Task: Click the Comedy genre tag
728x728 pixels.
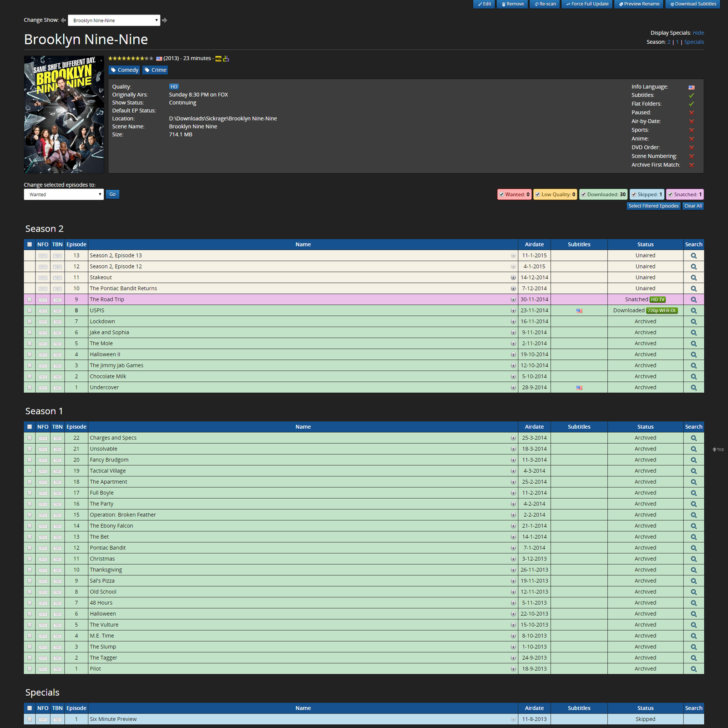Action: (x=124, y=70)
